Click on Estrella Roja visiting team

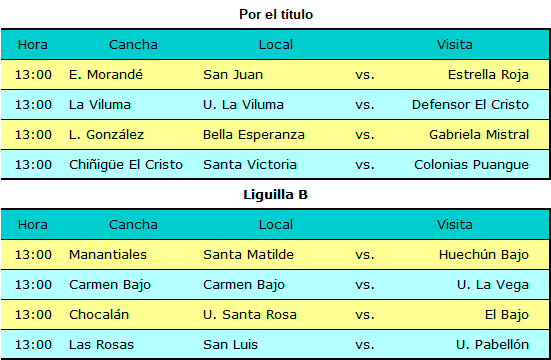488,75
